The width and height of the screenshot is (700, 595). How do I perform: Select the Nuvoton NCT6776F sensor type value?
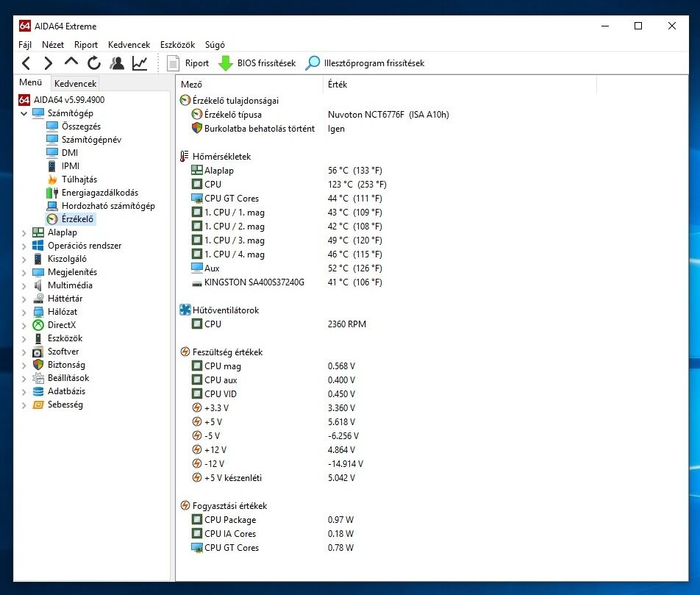[x=388, y=115]
